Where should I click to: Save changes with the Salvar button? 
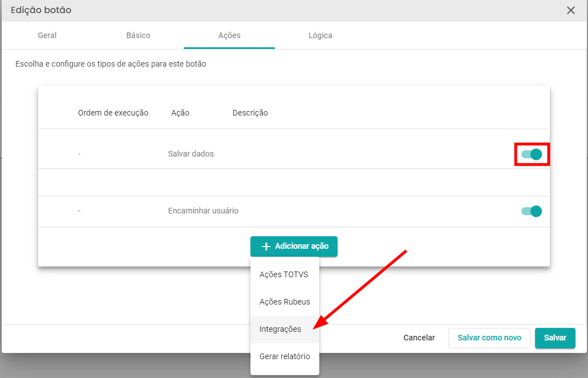tap(555, 338)
